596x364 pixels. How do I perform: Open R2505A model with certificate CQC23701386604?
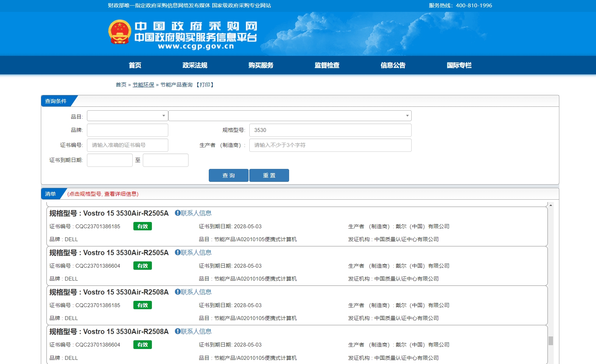click(109, 253)
